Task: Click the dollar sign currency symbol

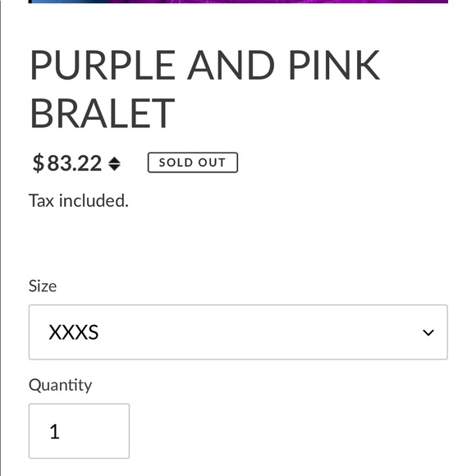Action: click(39, 163)
